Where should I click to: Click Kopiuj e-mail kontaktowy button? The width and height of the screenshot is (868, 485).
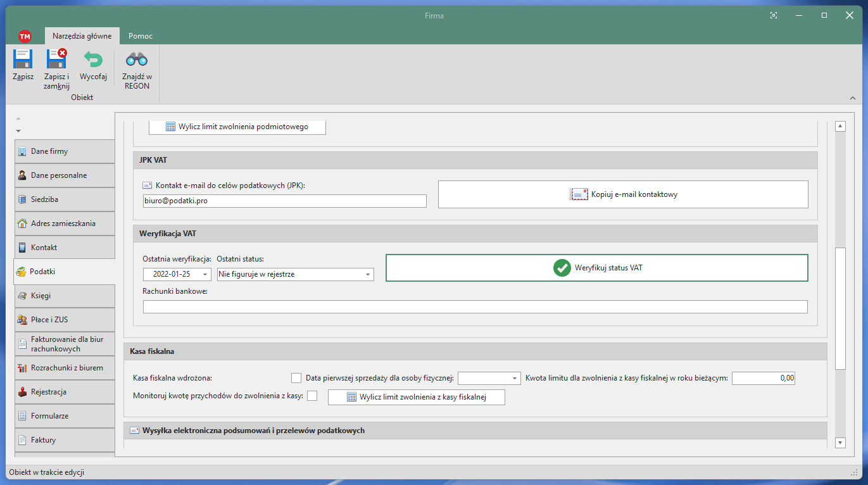click(623, 194)
